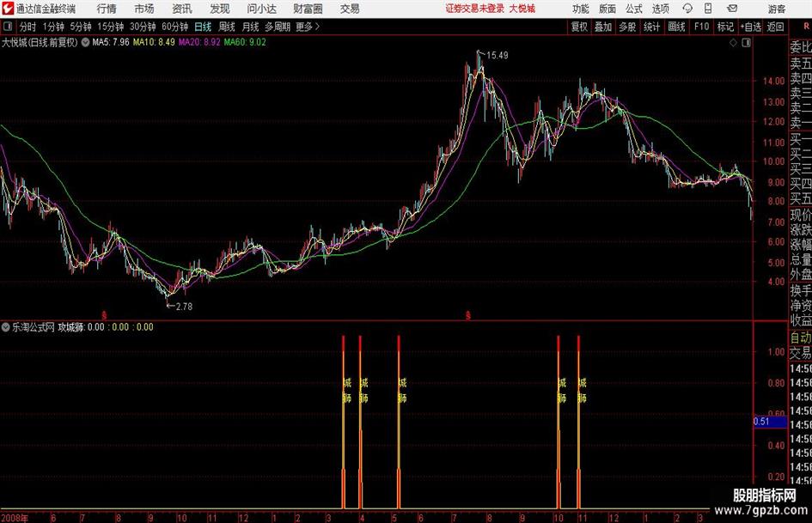Screen dimensions: 812x523
Task: Select the 15分钟 period
Action: tap(110, 27)
